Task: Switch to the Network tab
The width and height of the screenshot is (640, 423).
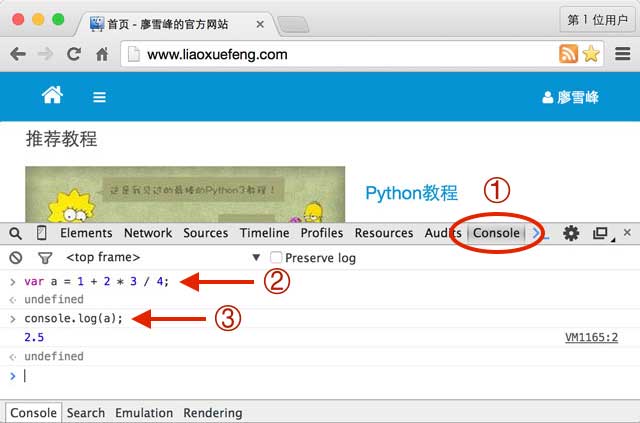Action: (147, 233)
